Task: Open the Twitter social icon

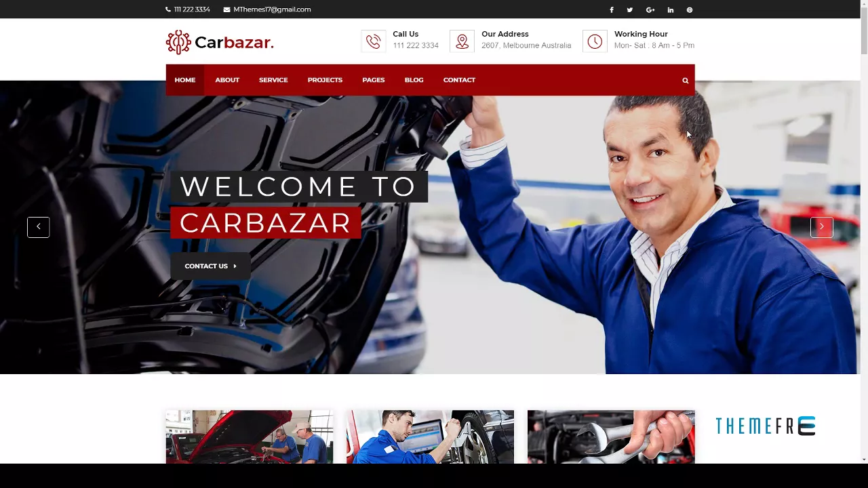Action: (x=629, y=9)
